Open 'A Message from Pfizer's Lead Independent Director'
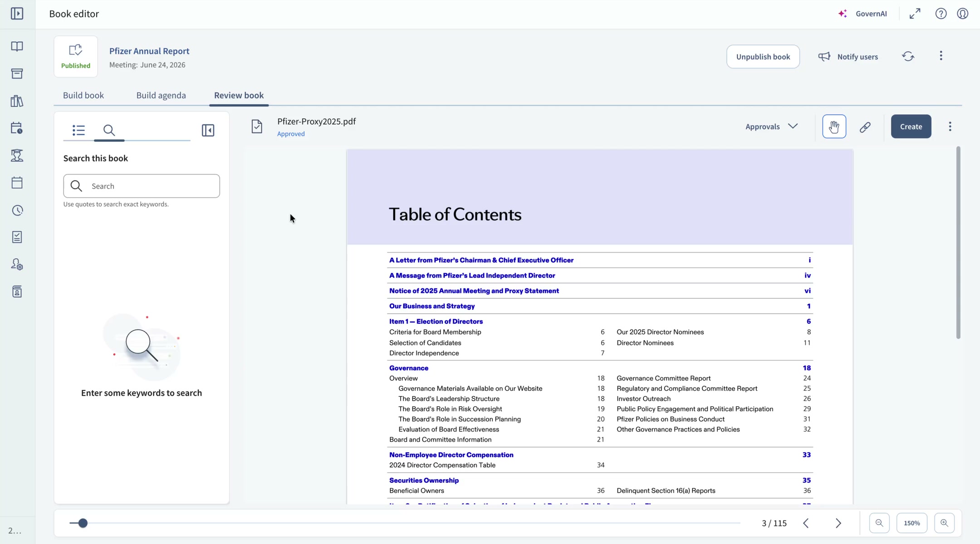The image size is (980, 544). 472,276
